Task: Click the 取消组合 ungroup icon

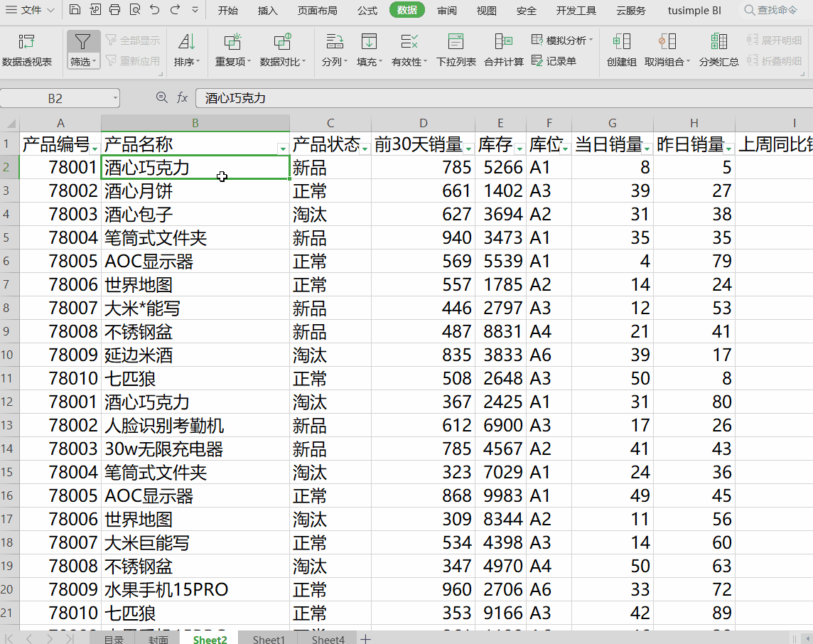Action: 667,41
